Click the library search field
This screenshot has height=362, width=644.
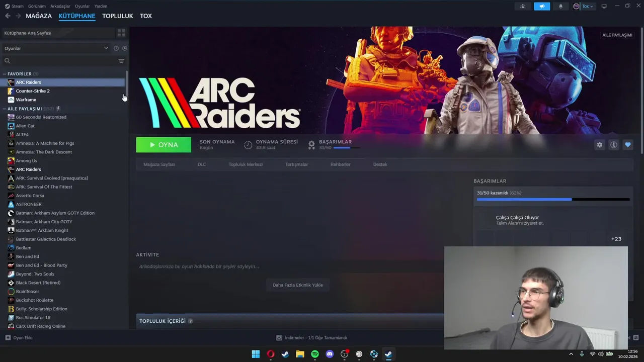click(60, 61)
